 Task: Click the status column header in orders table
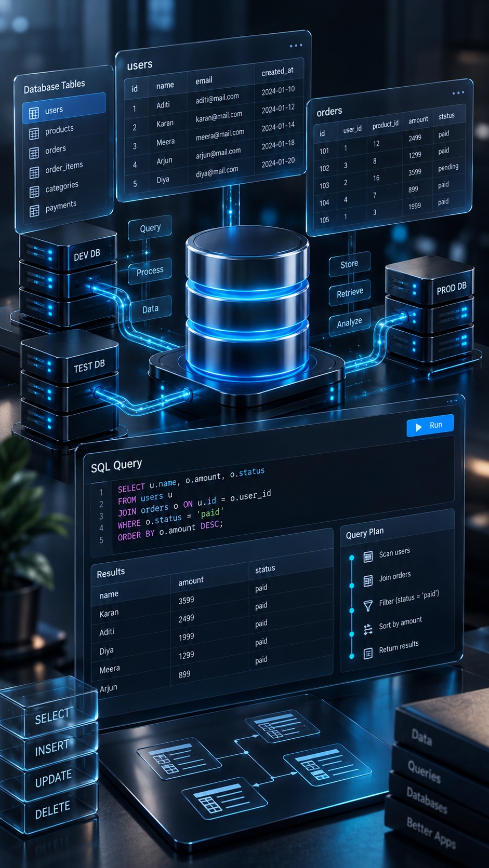tap(446, 116)
